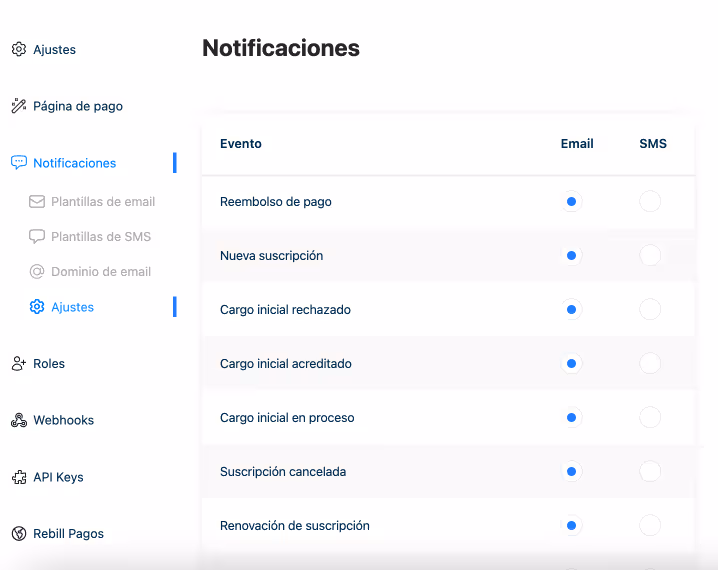Disable Email for Cargo inicial rechazado
718x570 pixels.
[571, 309]
